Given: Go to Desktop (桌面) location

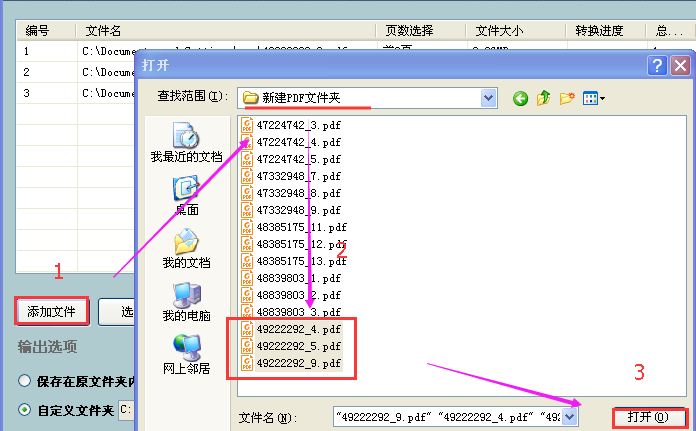Looking at the screenshot, I should pyautogui.click(x=186, y=195).
